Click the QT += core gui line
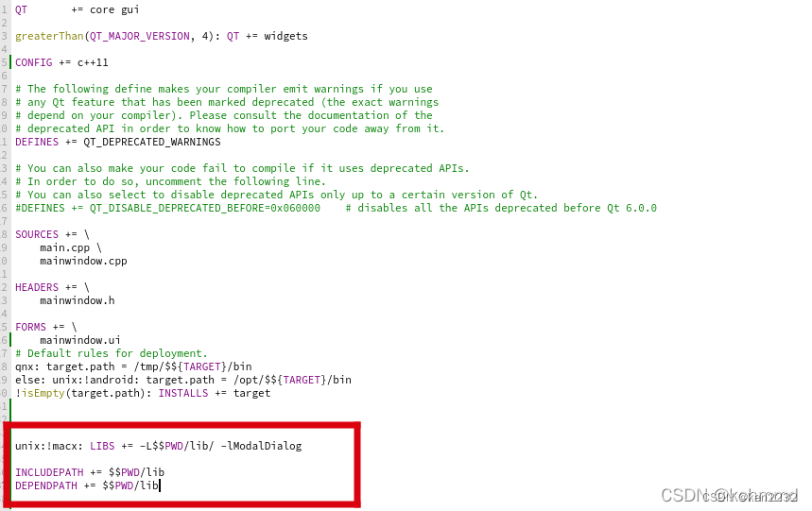Image resolution: width=812 pixels, height=511 pixels. 78,9
